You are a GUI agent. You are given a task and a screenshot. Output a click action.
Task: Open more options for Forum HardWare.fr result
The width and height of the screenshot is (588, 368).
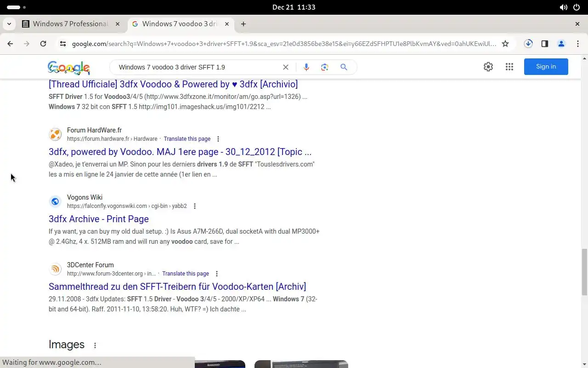click(x=218, y=139)
